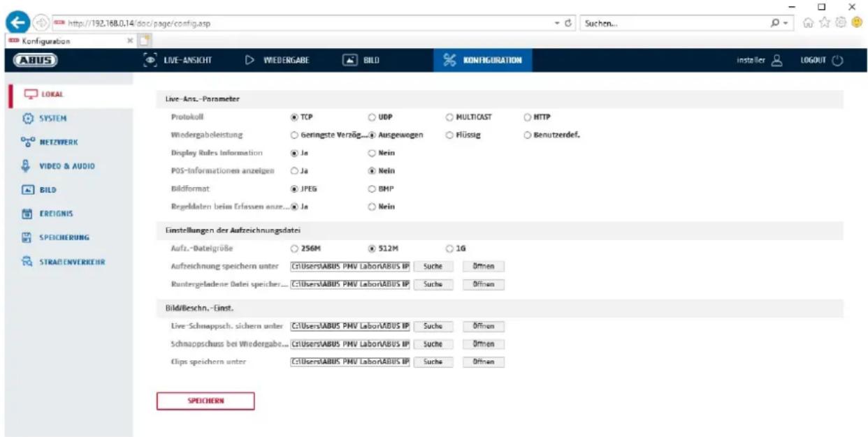Image resolution: width=868 pixels, height=437 pixels.
Task: Click the Logout power icon
Action: [x=837, y=60]
